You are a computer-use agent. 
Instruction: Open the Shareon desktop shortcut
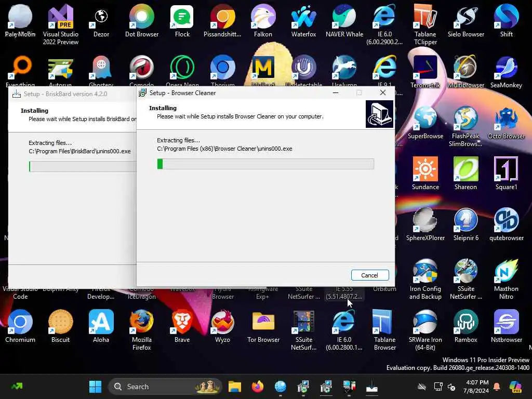pos(466,174)
